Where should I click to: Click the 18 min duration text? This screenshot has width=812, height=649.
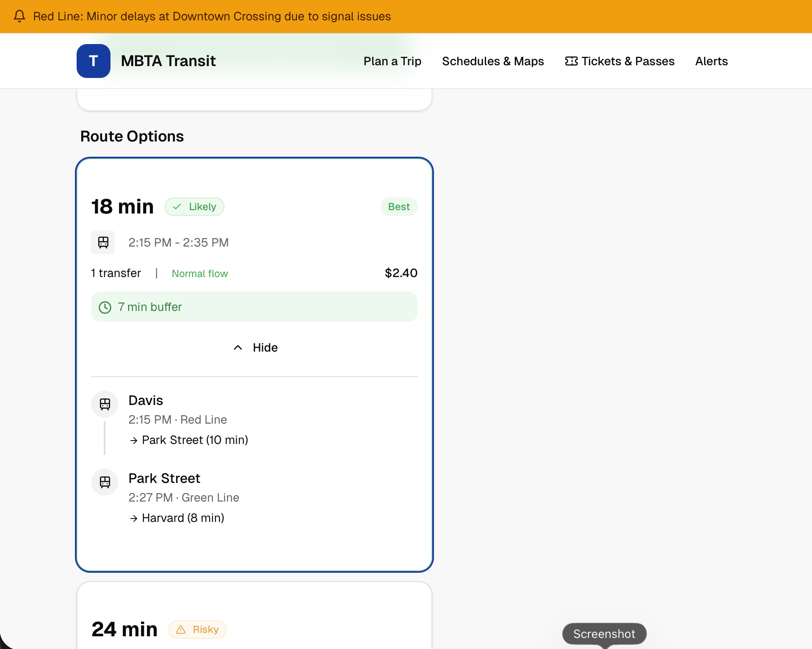[x=122, y=207]
